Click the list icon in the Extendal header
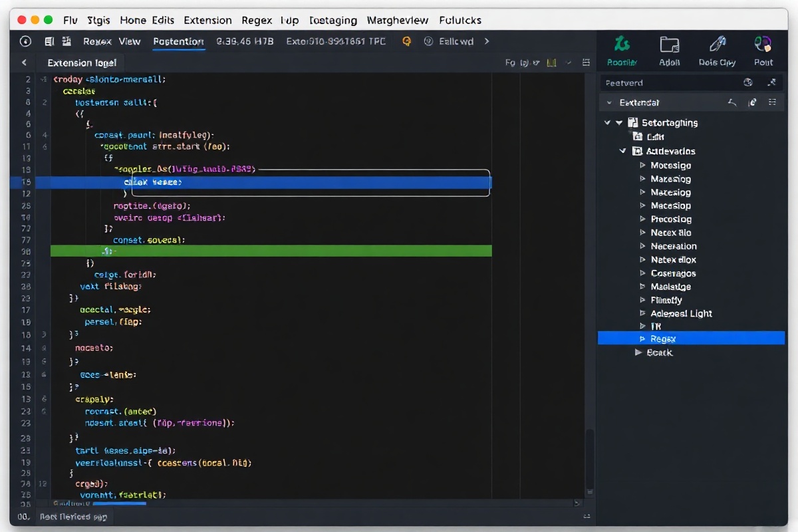 [x=772, y=102]
